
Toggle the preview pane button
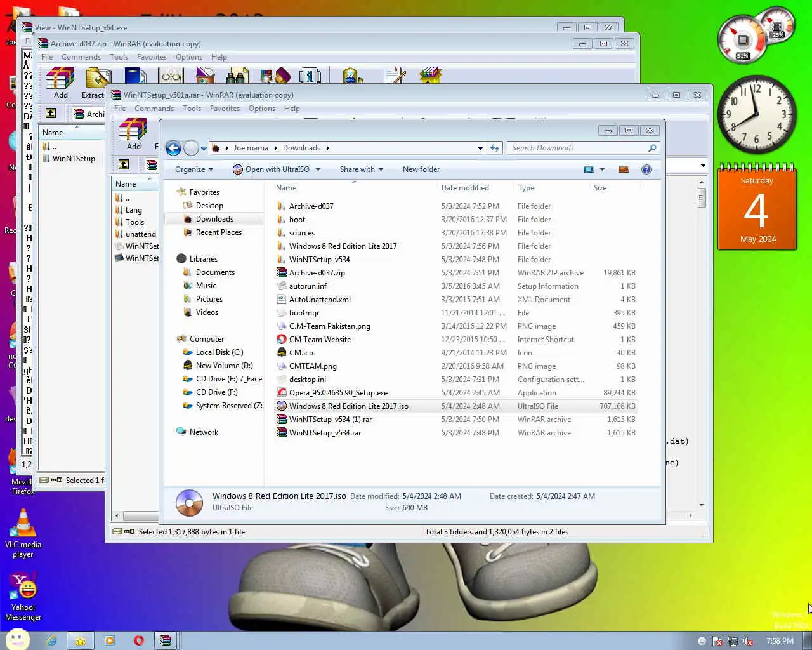click(x=624, y=169)
